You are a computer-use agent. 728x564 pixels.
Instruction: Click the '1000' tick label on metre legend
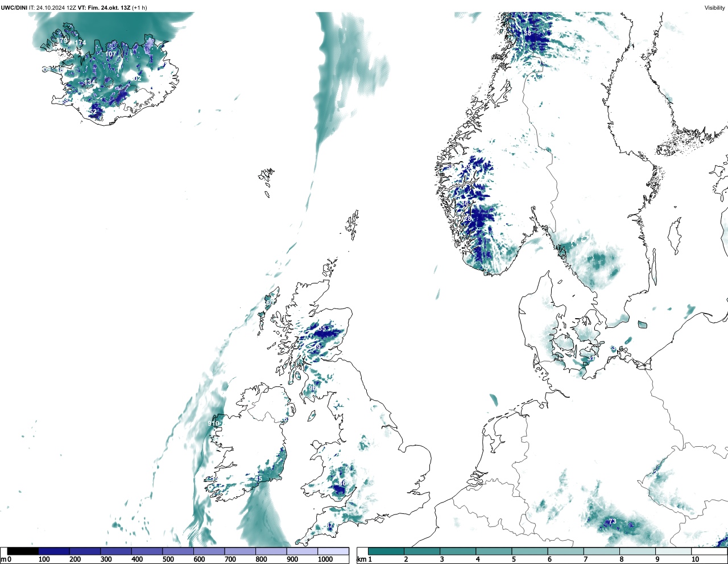pyautogui.click(x=325, y=559)
